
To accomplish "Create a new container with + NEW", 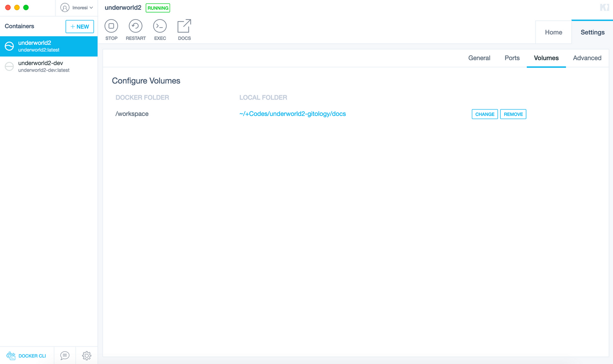I will coord(80,26).
